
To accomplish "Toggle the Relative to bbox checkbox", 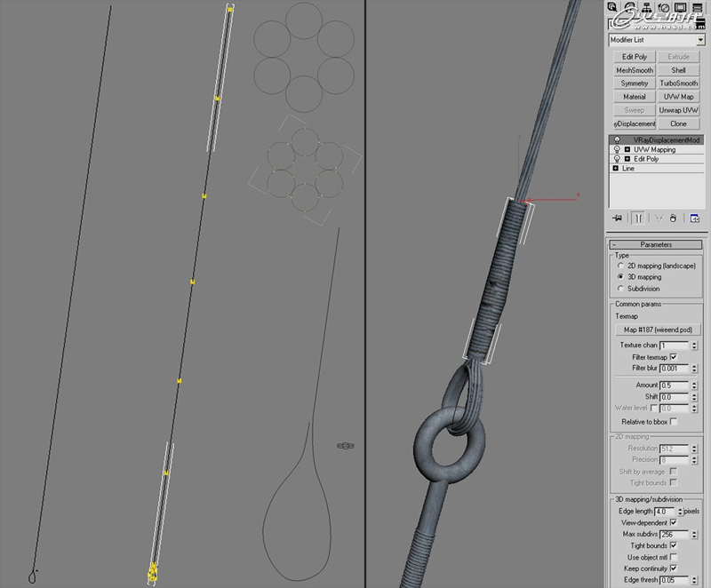I will [x=675, y=421].
